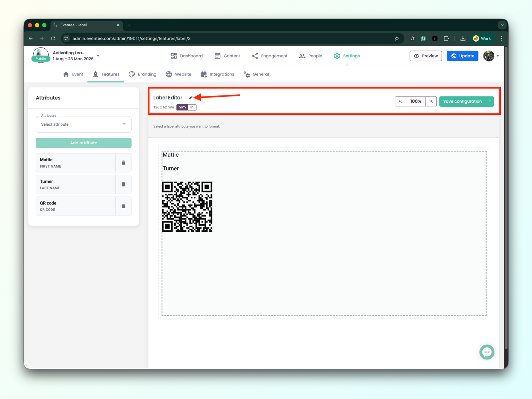Image resolution: width=532 pixels, height=399 pixels.
Task: Bookmark this page with star icon
Action: [397, 39]
